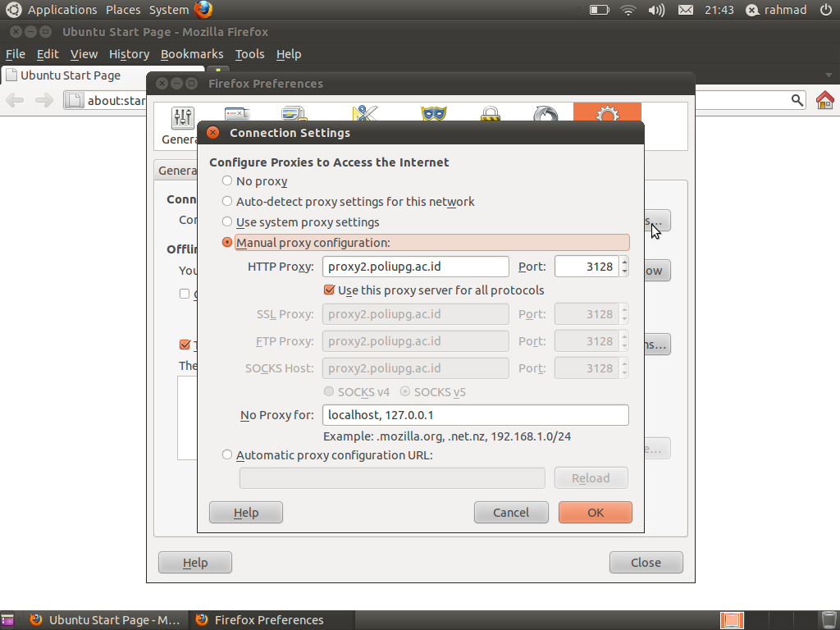This screenshot has height=630, width=840.
Task: Select Use system proxy settings
Action: pyautogui.click(x=227, y=221)
